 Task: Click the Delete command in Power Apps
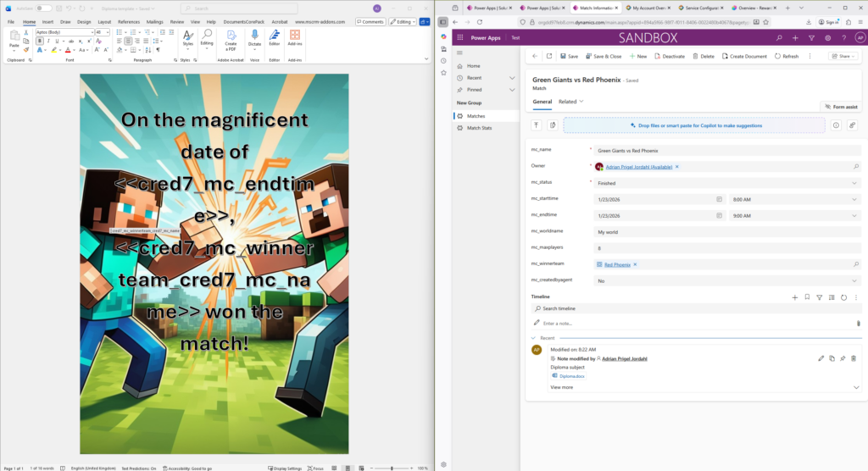[x=703, y=56]
